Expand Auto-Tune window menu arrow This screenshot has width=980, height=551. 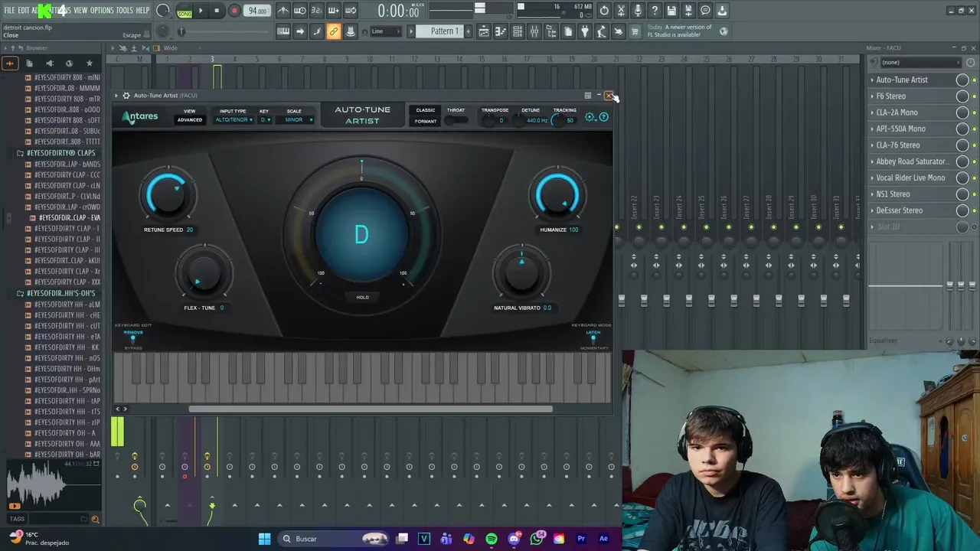117,96
